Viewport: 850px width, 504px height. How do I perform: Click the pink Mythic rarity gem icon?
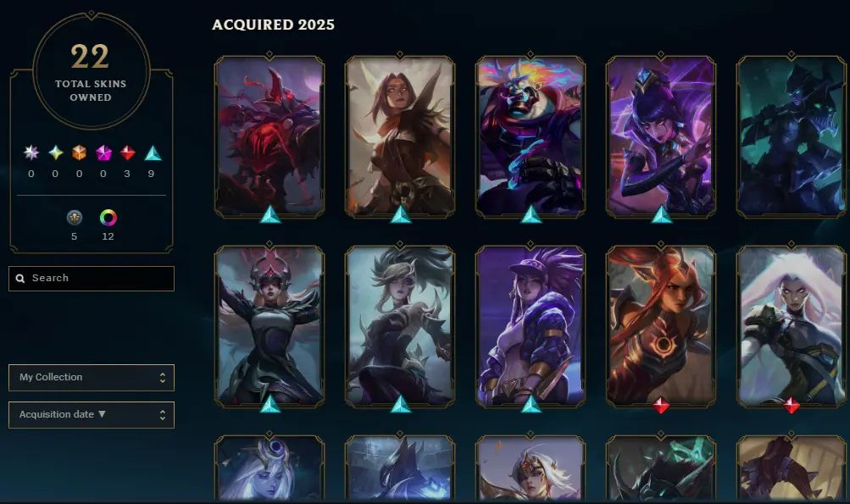[x=103, y=153]
